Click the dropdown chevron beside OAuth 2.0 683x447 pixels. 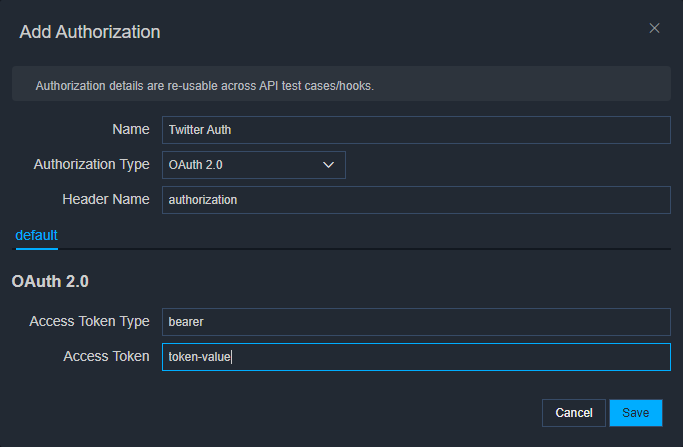click(x=328, y=165)
